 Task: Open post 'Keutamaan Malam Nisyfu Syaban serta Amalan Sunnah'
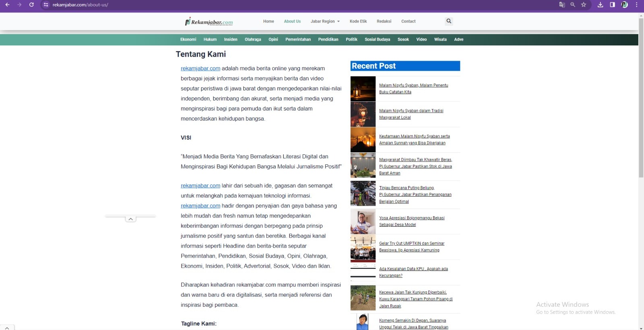pos(414,139)
